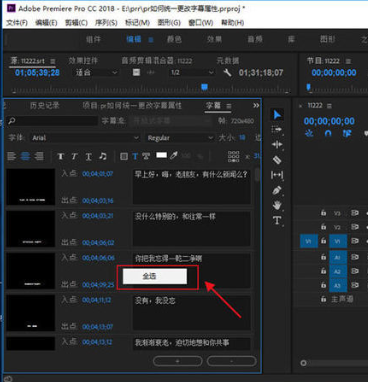The width and height of the screenshot is (368, 382).
Task: Select the Type tool
Action: coord(277,220)
